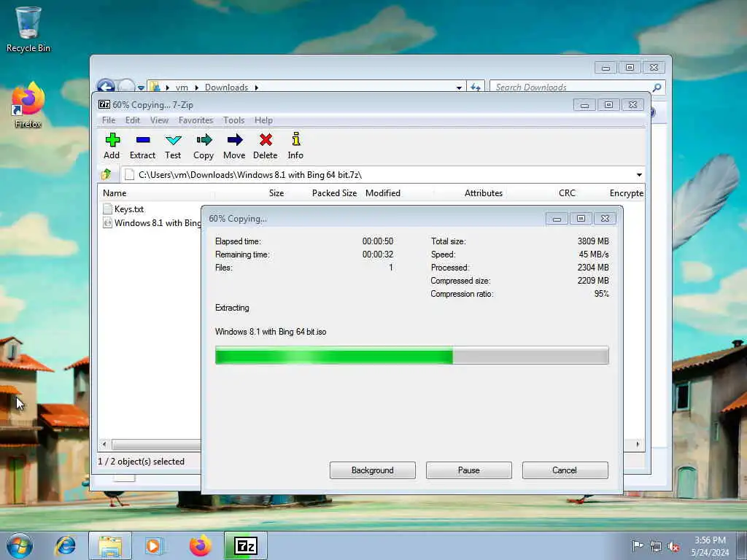This screenshot has height=560, width=747.
Task: Select the Keys.txt file icon
Action: (108, 209)
